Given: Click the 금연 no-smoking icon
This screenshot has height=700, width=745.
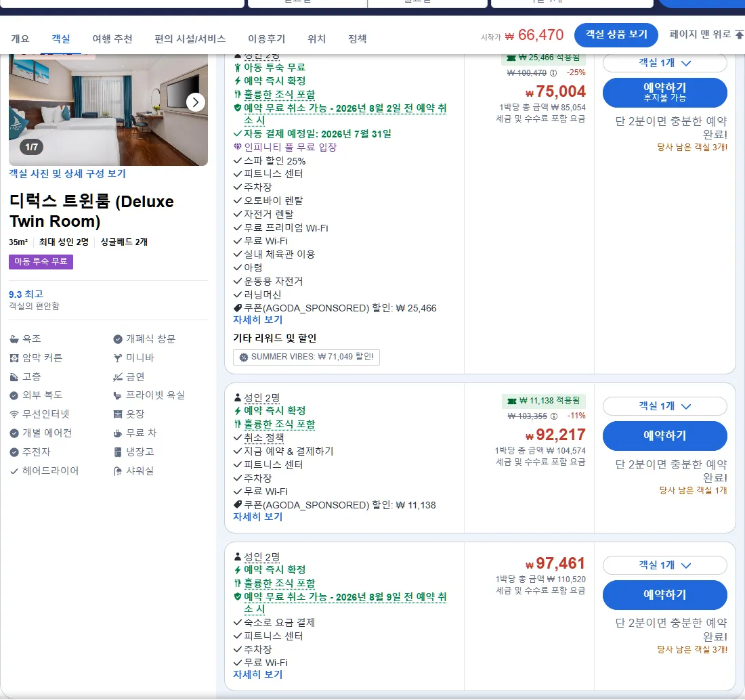Looking at the screenshot, I should click(x=118, y=377).
